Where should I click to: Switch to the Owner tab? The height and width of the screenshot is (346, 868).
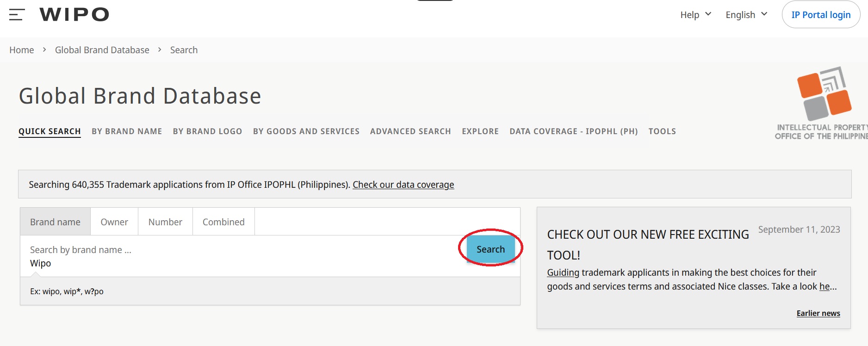pos(114,222)
